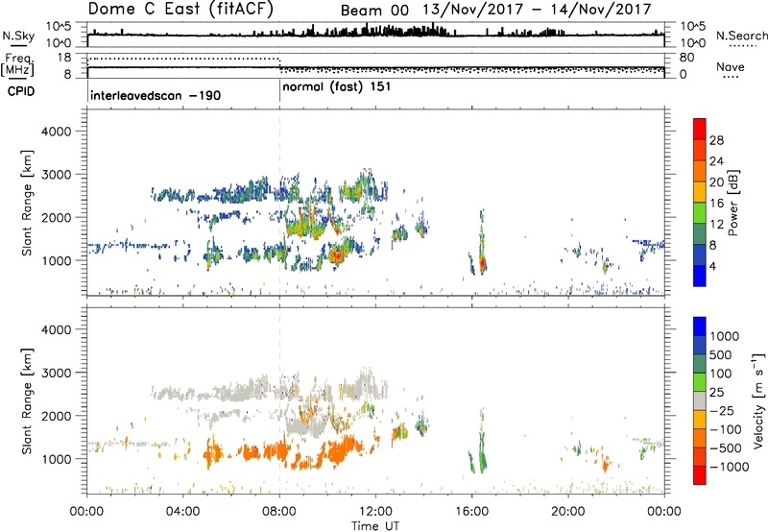Pick the red top segment of power colorbar

tap(700, 129)
